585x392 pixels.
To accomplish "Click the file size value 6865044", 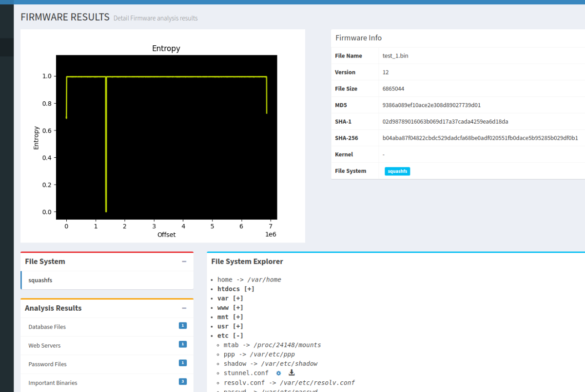I will 393,89.
